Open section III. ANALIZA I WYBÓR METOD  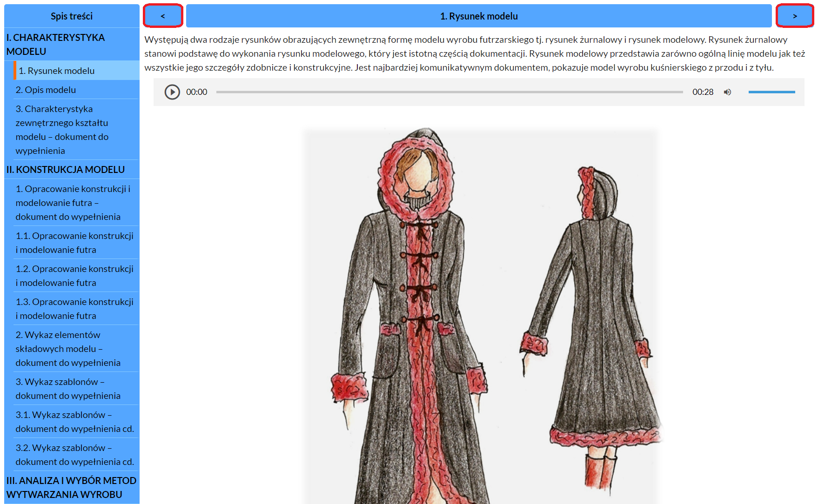[72, 487]
